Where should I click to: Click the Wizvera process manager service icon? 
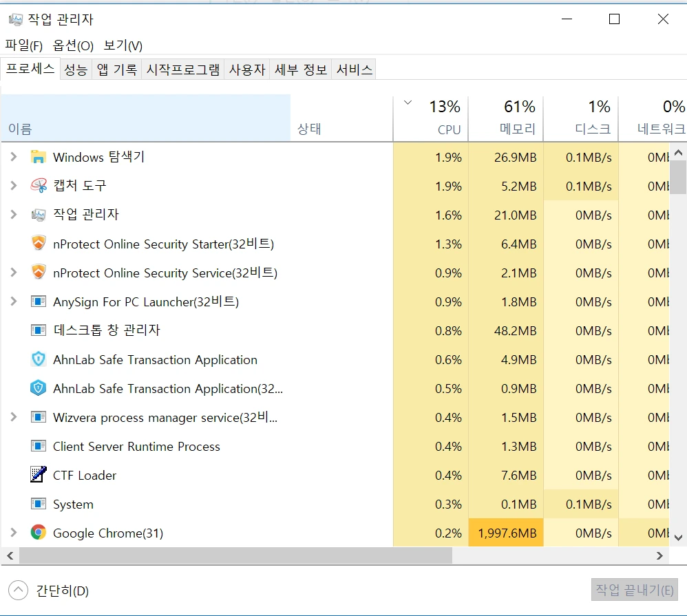coord(39,416)
